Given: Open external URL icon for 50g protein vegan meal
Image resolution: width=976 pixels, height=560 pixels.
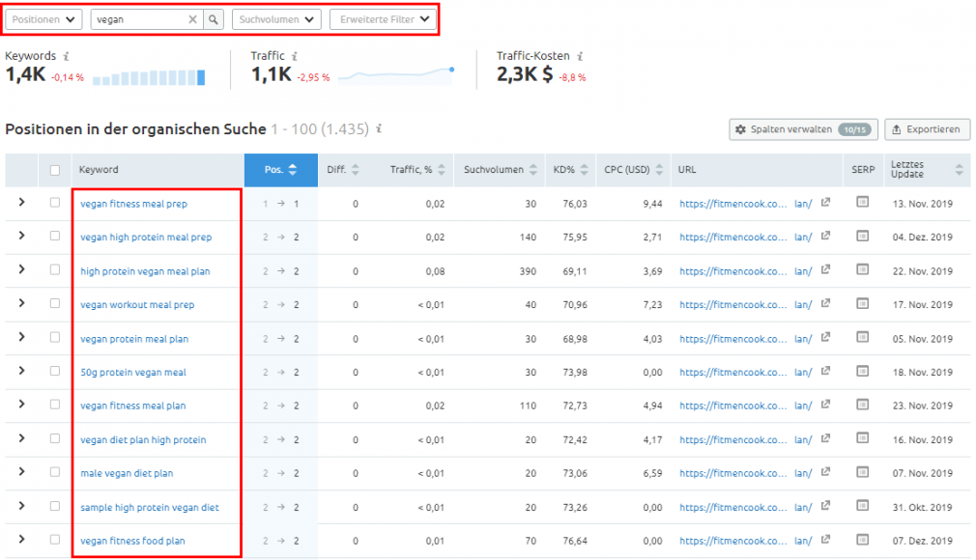Looking at the screenshot, I should [825, 371].
